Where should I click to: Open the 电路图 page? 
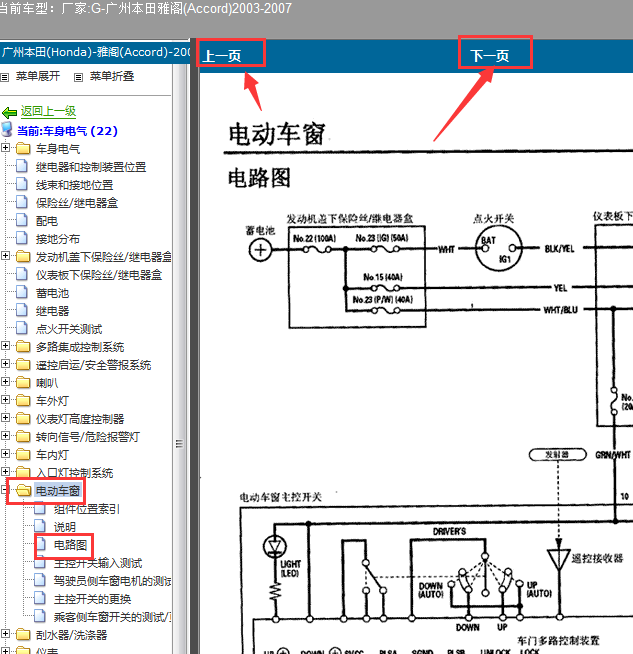tap(70, 545)
